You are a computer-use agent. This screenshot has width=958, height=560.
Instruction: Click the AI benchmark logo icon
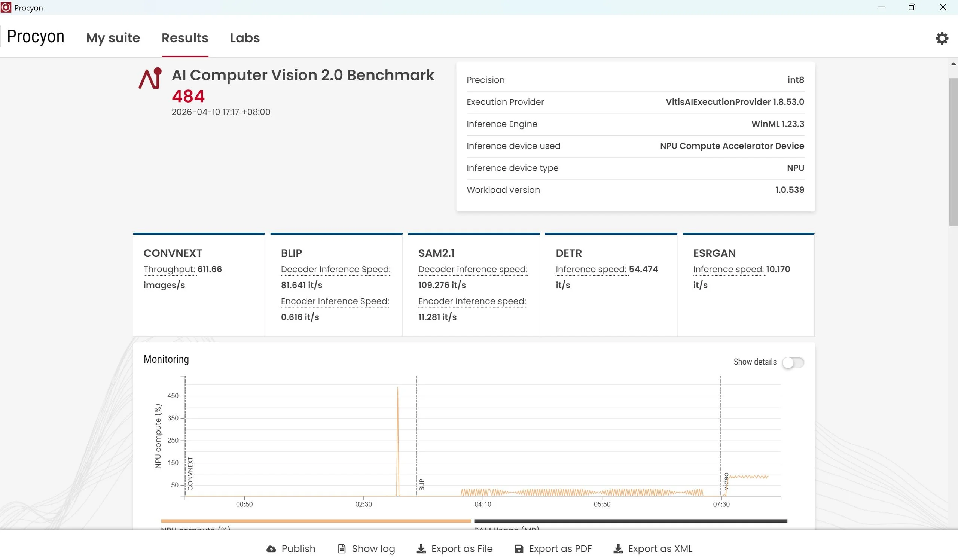coord(150,78)
